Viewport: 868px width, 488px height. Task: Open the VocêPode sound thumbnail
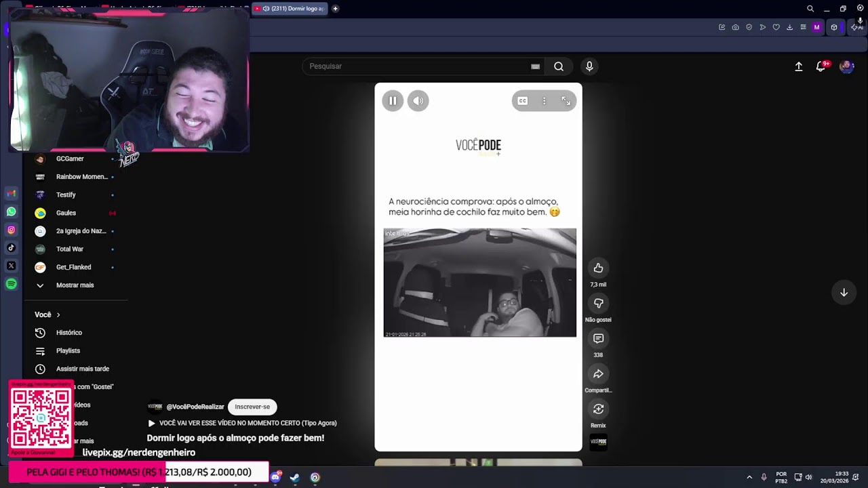[x=598, y=442]
